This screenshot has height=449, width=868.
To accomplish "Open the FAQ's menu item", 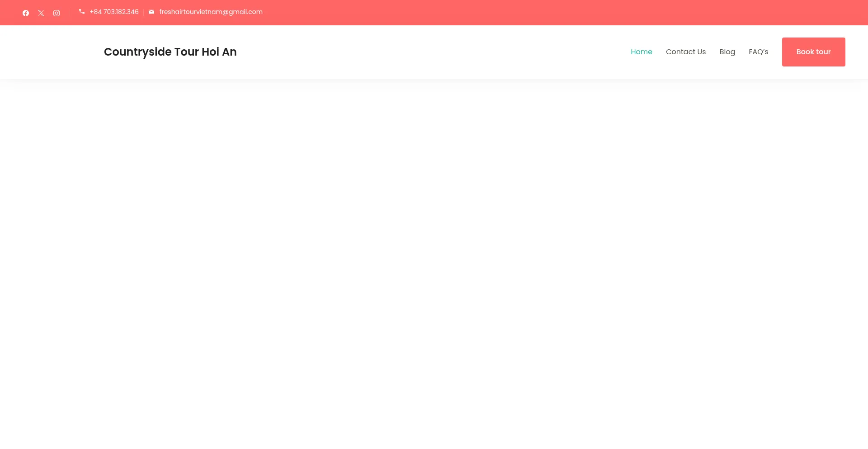I will (759, 52).
